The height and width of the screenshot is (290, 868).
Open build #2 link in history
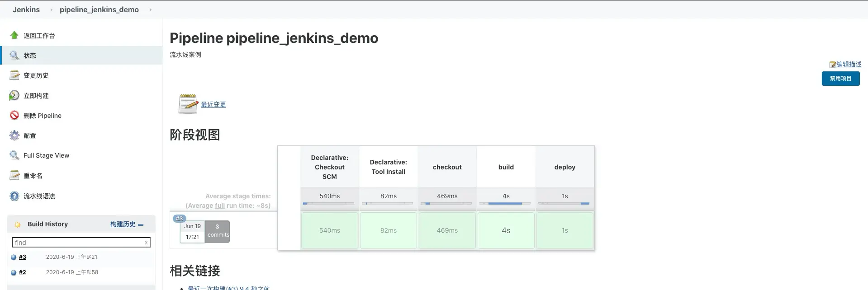[x=23, y=272]
